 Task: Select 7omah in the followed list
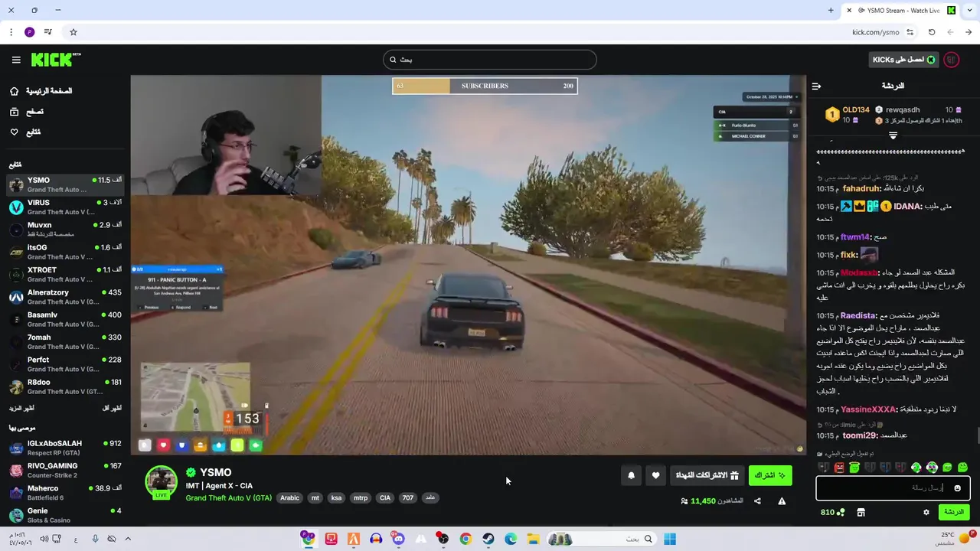pyautogui.click(x=65, y=341)
